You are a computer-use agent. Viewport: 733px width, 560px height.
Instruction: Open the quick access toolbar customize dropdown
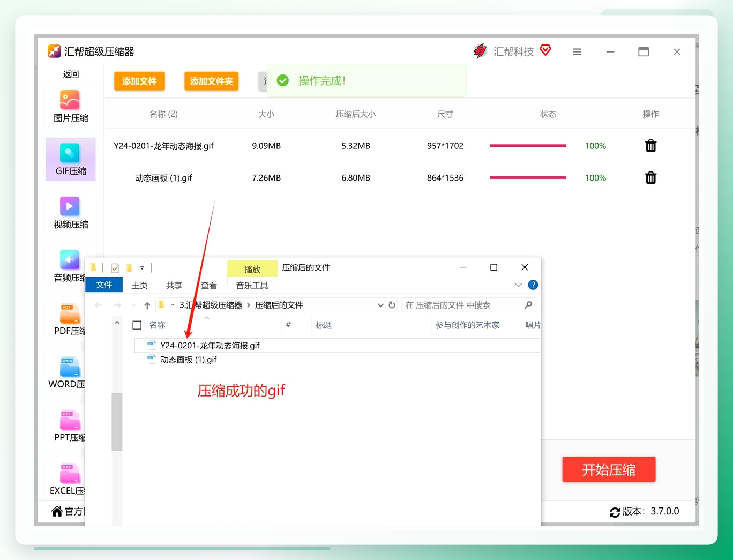tap(142, 268)
